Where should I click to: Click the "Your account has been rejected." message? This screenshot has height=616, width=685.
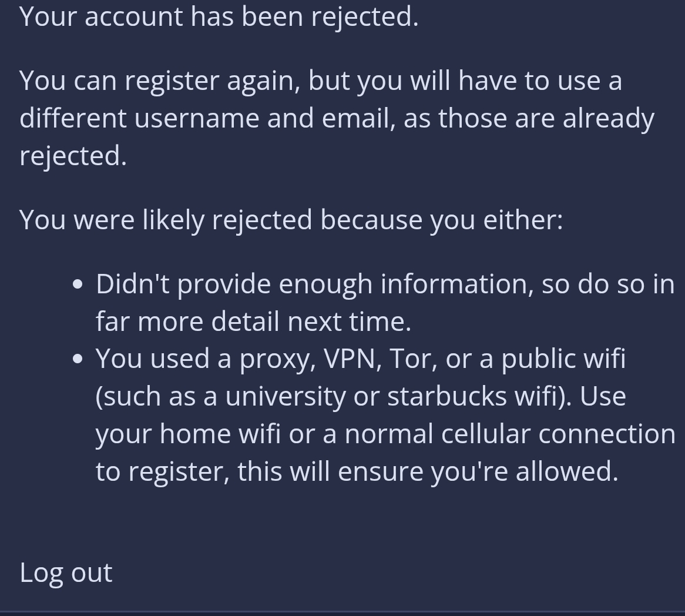pyautogui.click(x=219, y=16)
